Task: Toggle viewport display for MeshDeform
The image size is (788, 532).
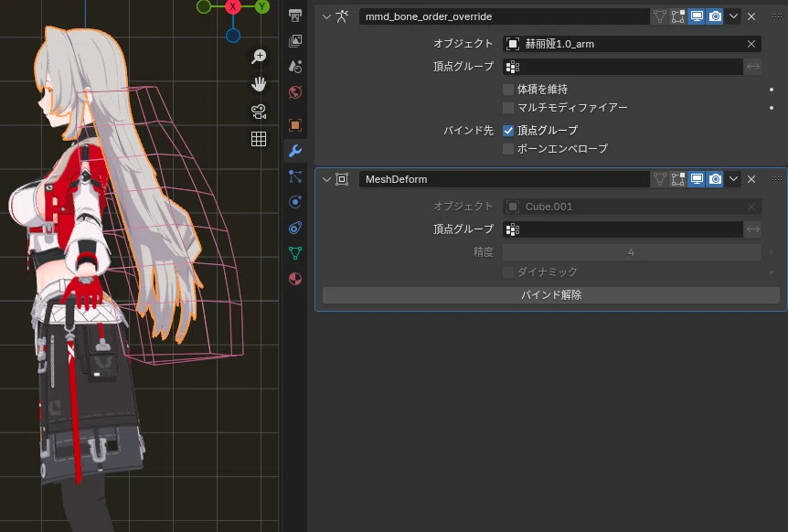Action: (x=697, y=179)
